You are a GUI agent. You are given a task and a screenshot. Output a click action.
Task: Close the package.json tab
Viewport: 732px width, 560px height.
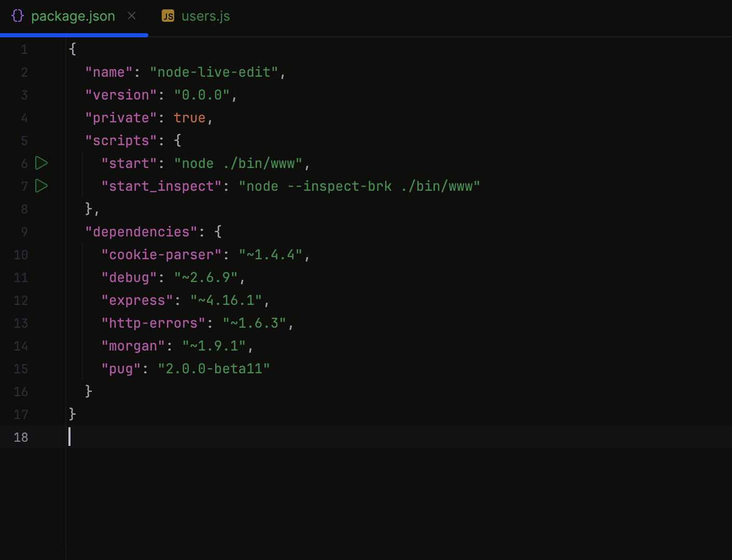[x=131, y=16]
